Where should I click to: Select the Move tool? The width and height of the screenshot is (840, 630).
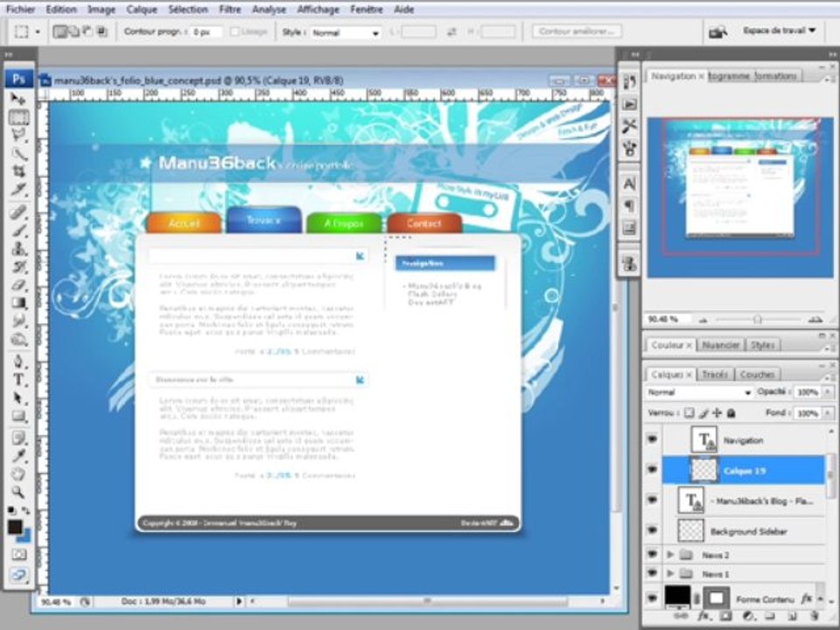pyautogui.click(x=18, y=99)
